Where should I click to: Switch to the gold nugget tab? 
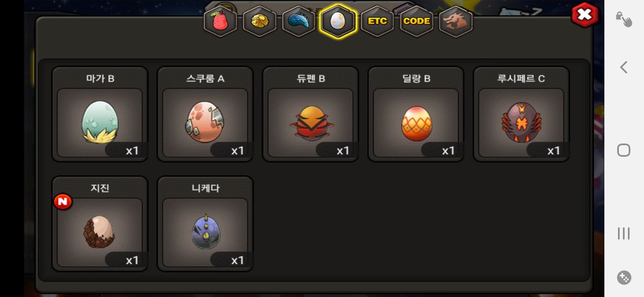pyautogui.click(x=260, y=21)
